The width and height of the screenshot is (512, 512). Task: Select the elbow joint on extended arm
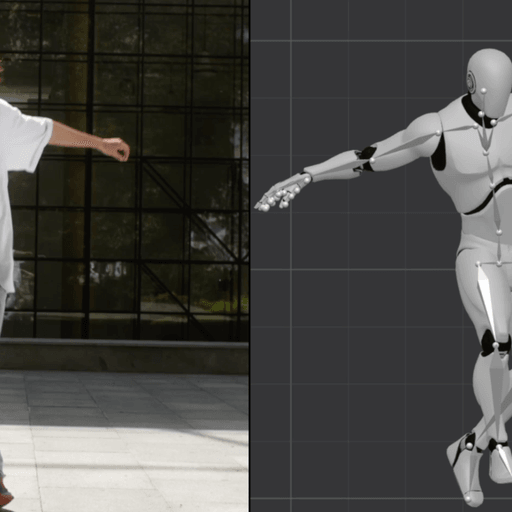[372, 160]
